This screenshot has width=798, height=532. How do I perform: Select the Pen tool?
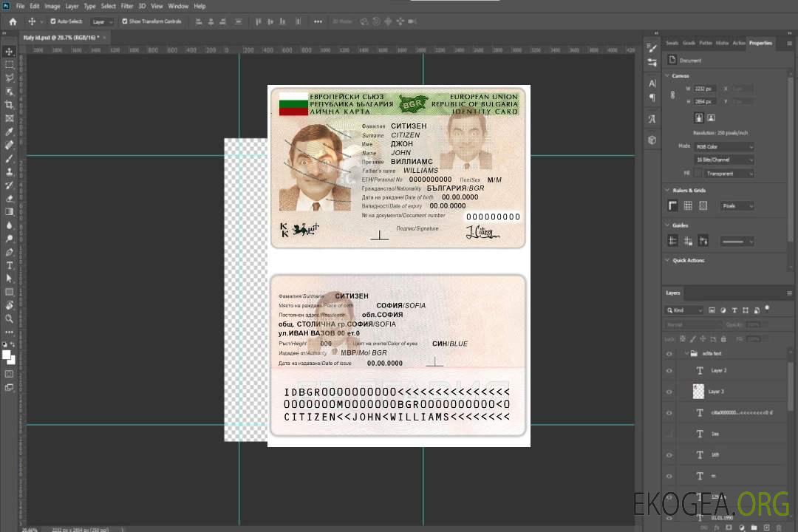click(9, 252)
